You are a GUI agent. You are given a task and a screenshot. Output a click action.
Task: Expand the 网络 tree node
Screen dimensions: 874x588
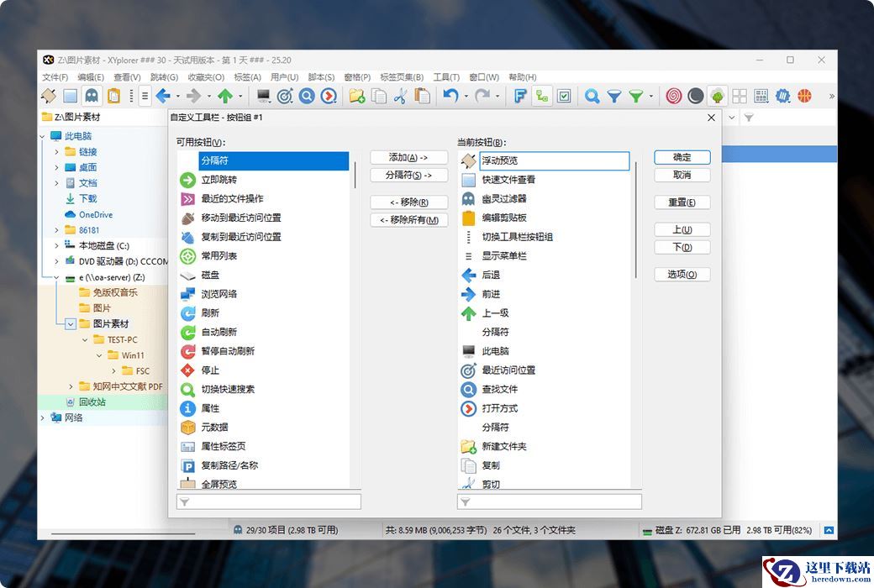[x=43, y=417]
